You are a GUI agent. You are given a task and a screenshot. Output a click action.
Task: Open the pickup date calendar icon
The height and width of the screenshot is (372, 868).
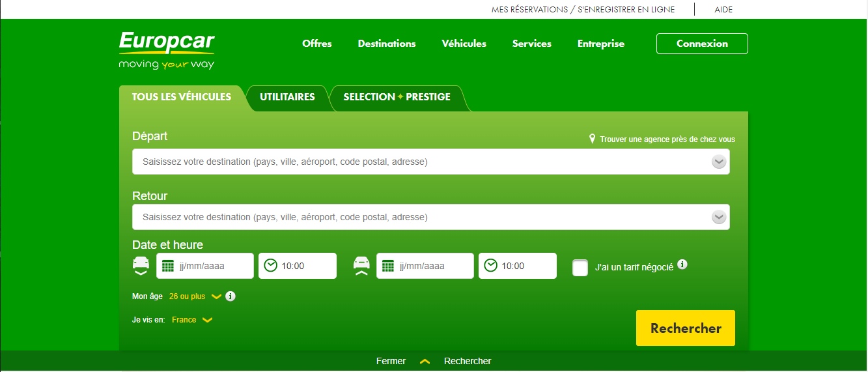(168, 266)
